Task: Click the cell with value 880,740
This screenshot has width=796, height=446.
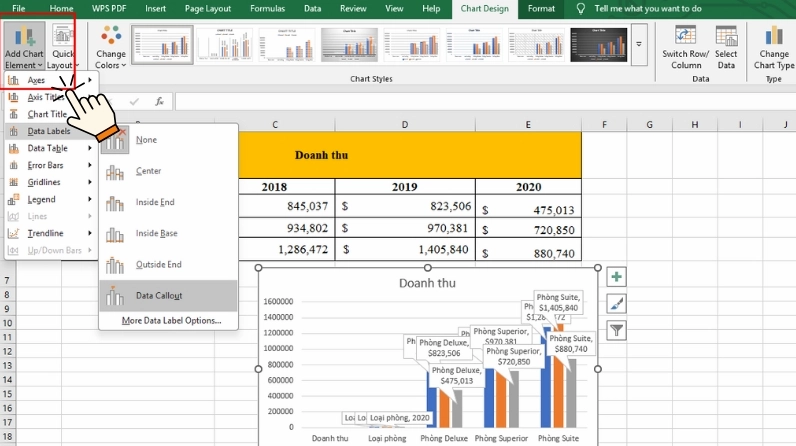Action: tap(528, 250)
